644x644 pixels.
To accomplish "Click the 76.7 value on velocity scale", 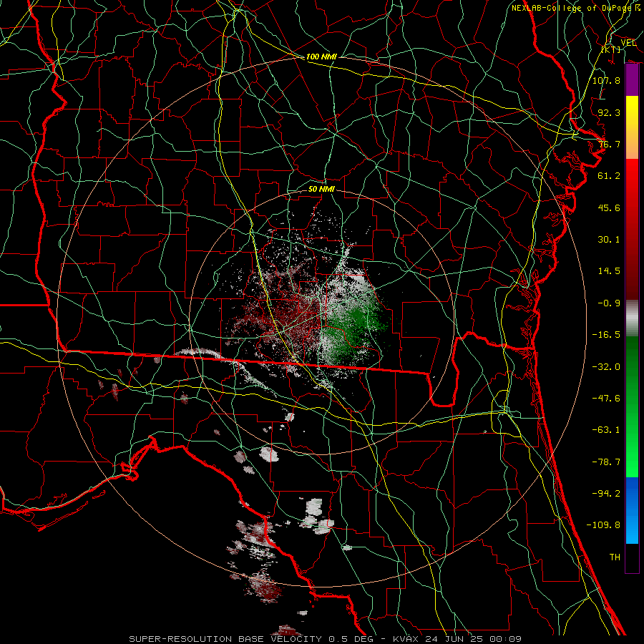I will tap(609, 144).
